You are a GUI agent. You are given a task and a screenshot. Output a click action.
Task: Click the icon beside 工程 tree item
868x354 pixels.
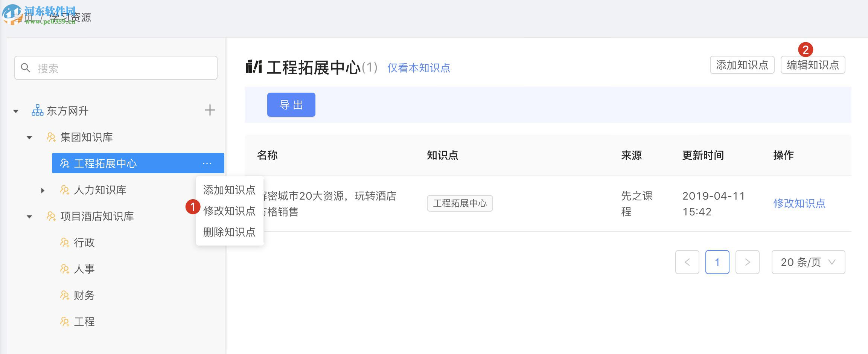[x=65, y=322]
